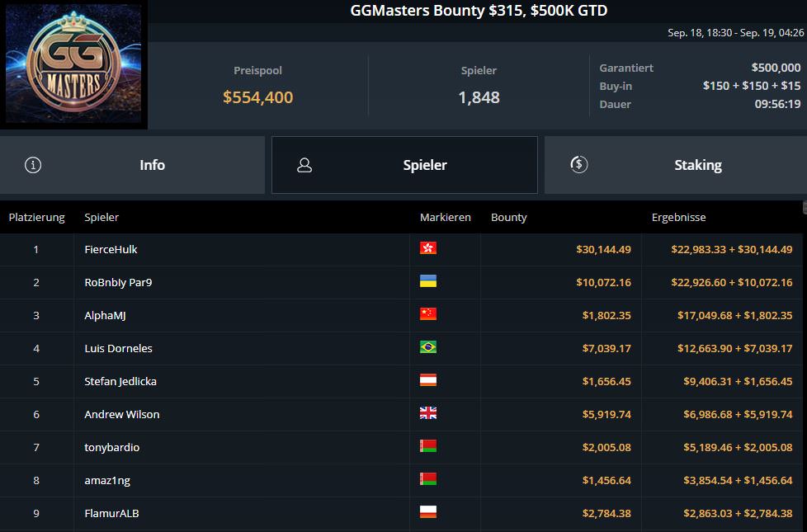
Task: Click result $22,983.33 + $30,144.49
Action: (731, 250)
